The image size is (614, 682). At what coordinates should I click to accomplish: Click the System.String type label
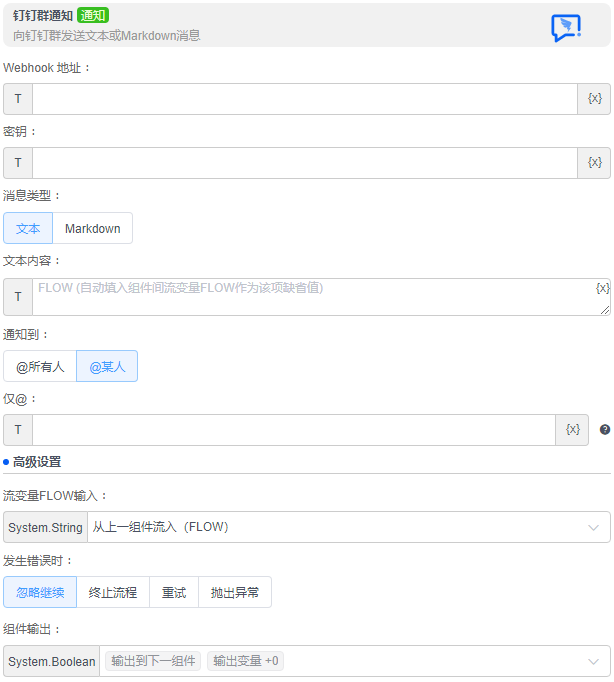pos(45,527)
